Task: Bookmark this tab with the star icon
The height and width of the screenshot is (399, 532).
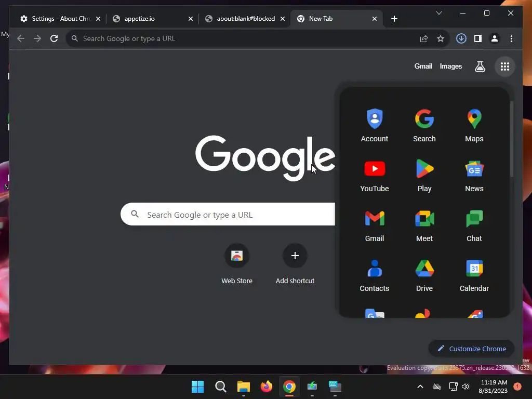Action: pyautogui.click(x=441, y=38)
